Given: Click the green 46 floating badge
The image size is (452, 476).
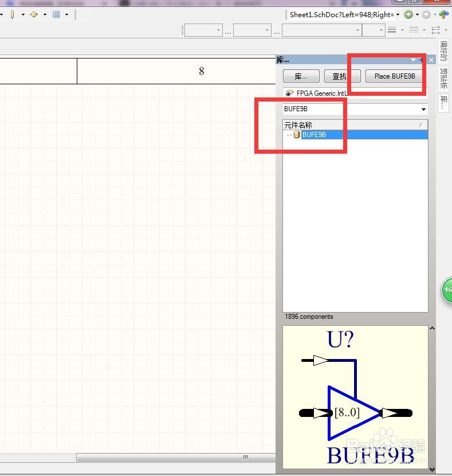Looking at the screenshot, I should 447,290.
